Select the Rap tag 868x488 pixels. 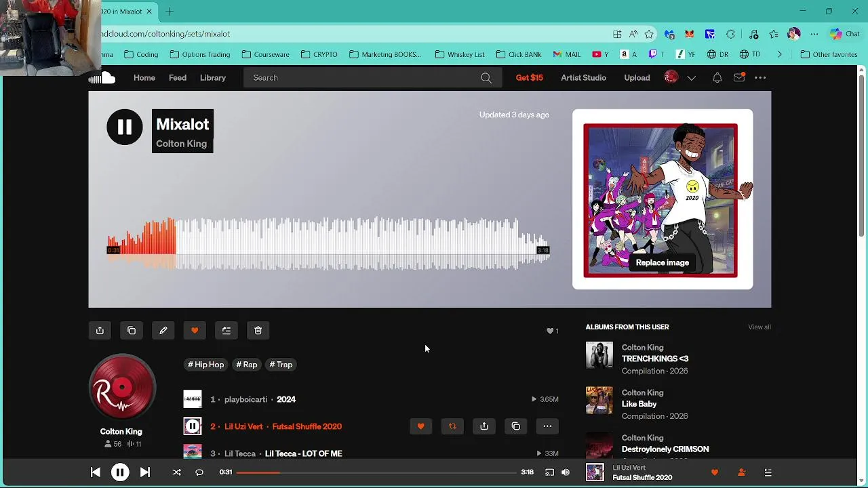247,365
